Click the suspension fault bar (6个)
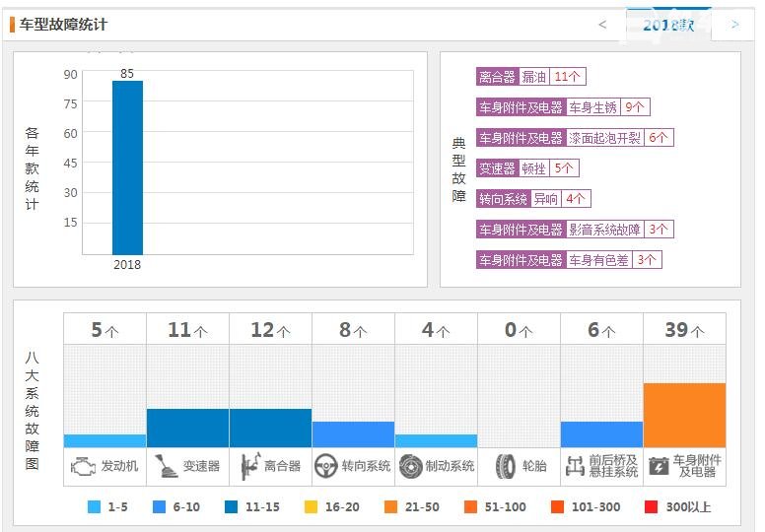The image size is (765, 532). point(601,434)
